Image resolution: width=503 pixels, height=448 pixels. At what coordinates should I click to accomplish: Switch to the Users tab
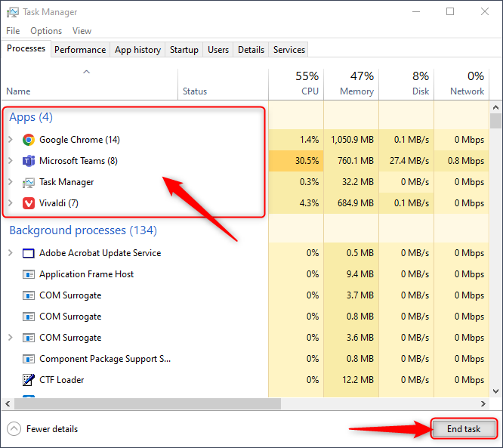click(218, 50)
